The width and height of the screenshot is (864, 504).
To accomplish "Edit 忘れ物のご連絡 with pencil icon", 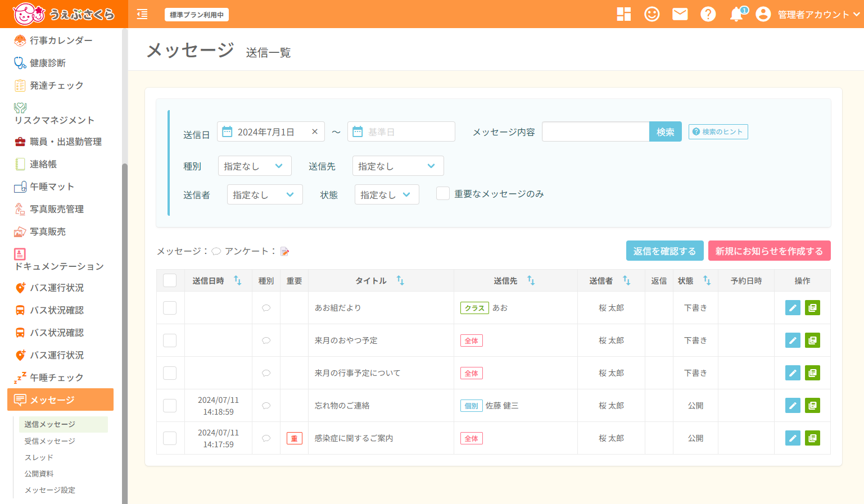I will coord(793,406).
